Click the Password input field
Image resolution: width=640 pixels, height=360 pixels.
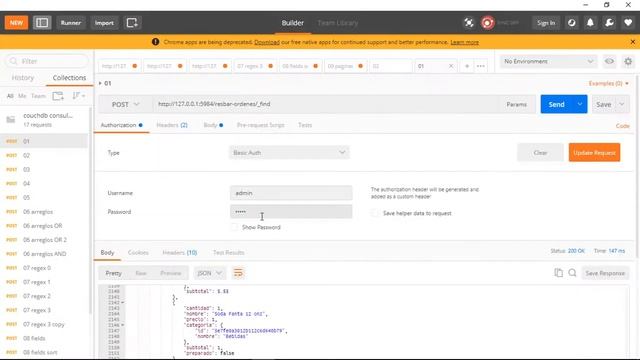291,211
